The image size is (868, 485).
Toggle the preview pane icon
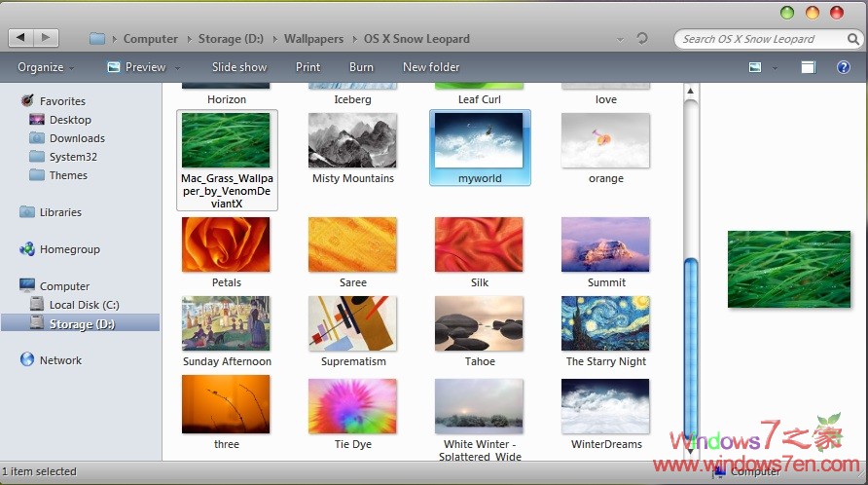click(809, 67)
